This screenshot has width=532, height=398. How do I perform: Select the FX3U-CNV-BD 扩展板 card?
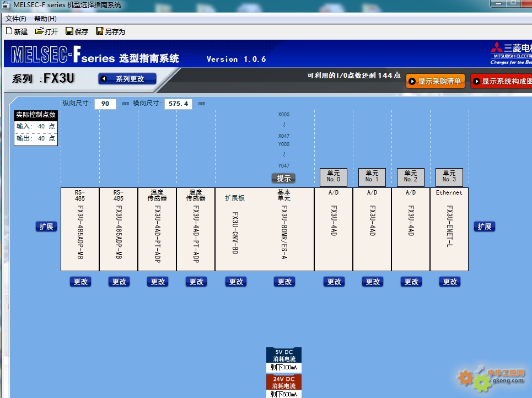[235, 229]
